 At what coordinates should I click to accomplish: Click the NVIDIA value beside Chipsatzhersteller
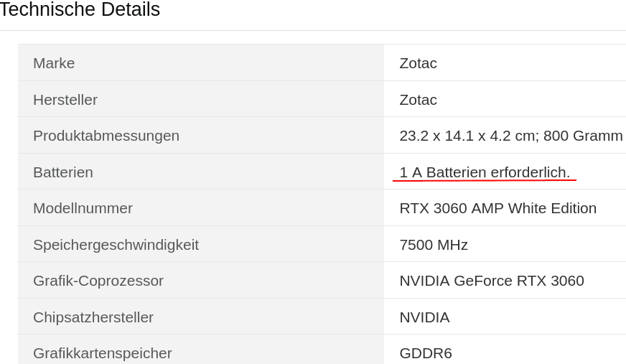click(x=424, y=318)
